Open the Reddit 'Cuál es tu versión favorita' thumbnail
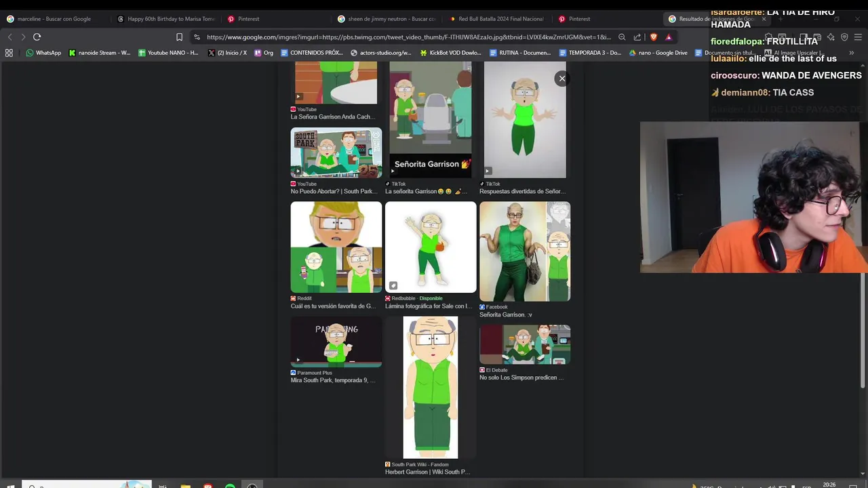 tap(336, 247)
